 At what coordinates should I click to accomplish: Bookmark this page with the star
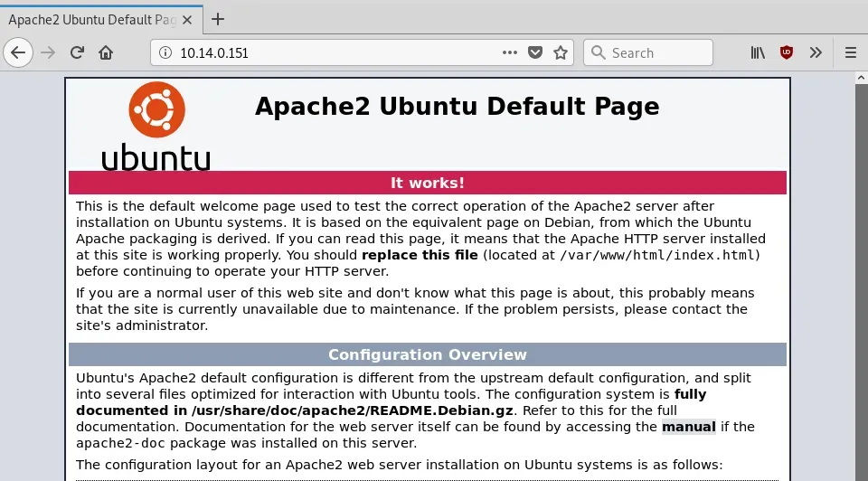[x=561, y=52]
